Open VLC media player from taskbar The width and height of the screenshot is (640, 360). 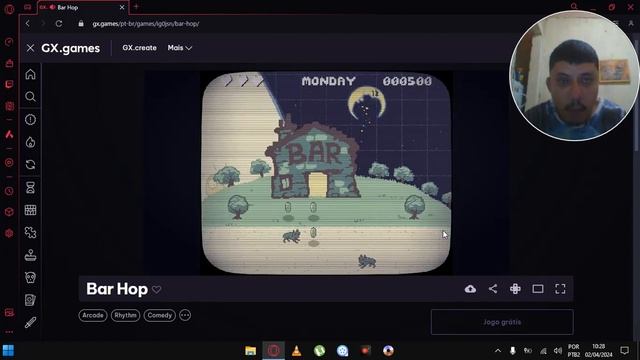[x=296, y=350]
